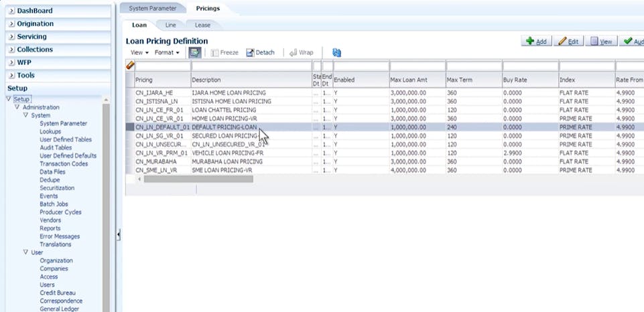Select the CN_IJARA_HE pricing row
Screen dimensions: 644x312
coord(385,93)
